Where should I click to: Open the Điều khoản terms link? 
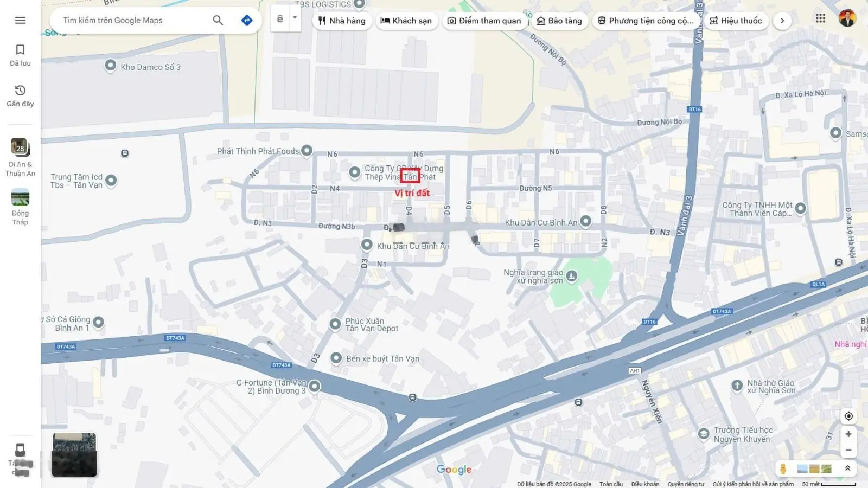point(645,484)
